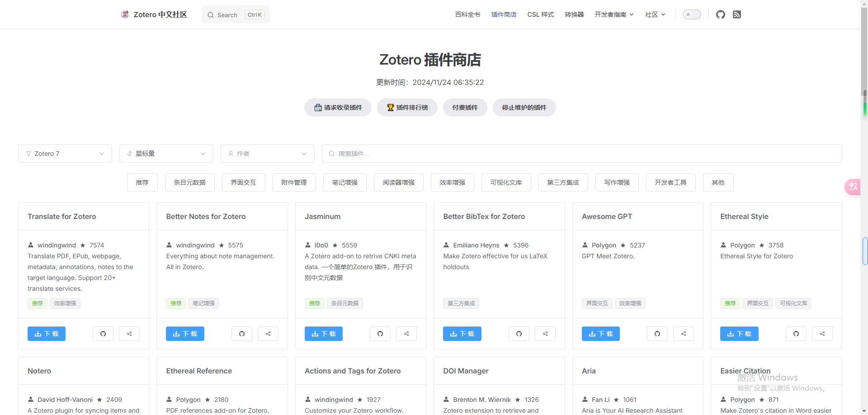868x415 pixels.
Task: Click the pink translate floating icon
Action: tap(853, 187)
